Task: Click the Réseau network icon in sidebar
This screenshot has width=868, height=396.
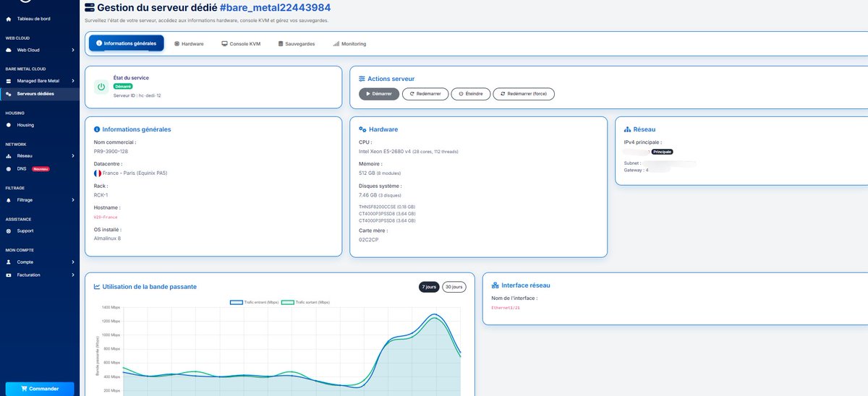Action: click(x=9, y=156)
